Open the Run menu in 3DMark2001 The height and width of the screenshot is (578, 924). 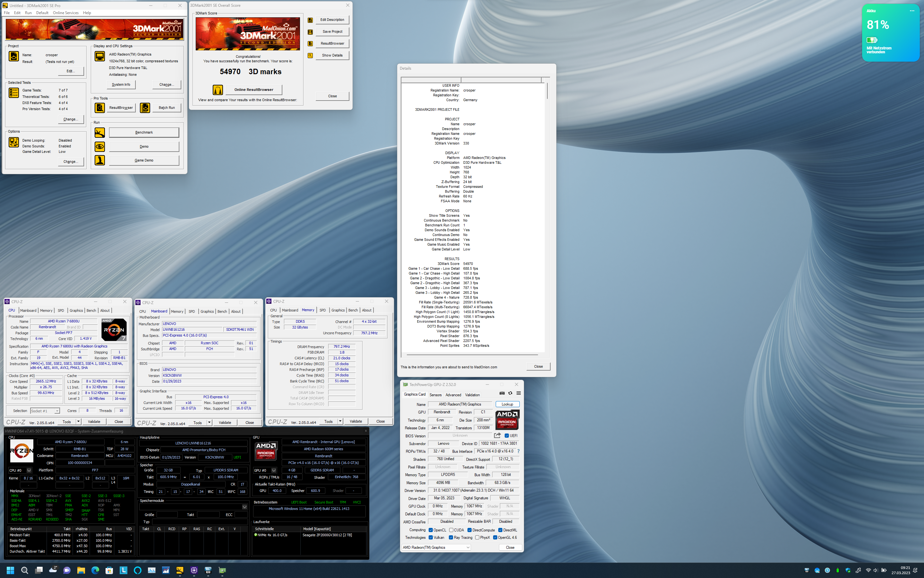28,13
